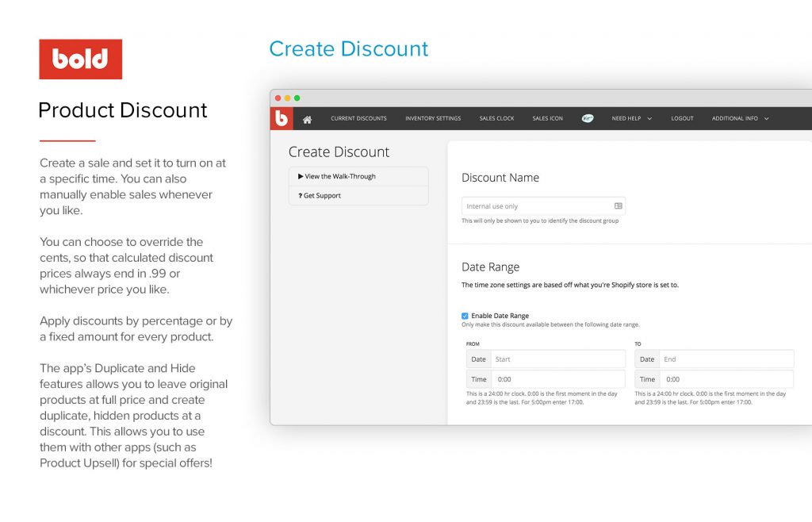Click text 'This will only be shown to you'
Image resolution: width=812 pixels, height=522 pixels.
(x=540, y=221)
